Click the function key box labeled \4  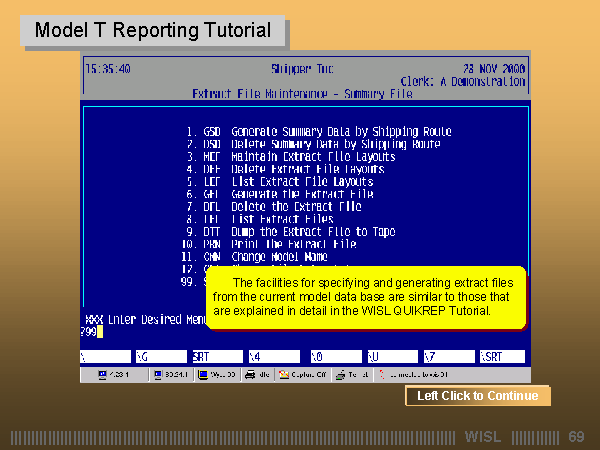(274, 357)
